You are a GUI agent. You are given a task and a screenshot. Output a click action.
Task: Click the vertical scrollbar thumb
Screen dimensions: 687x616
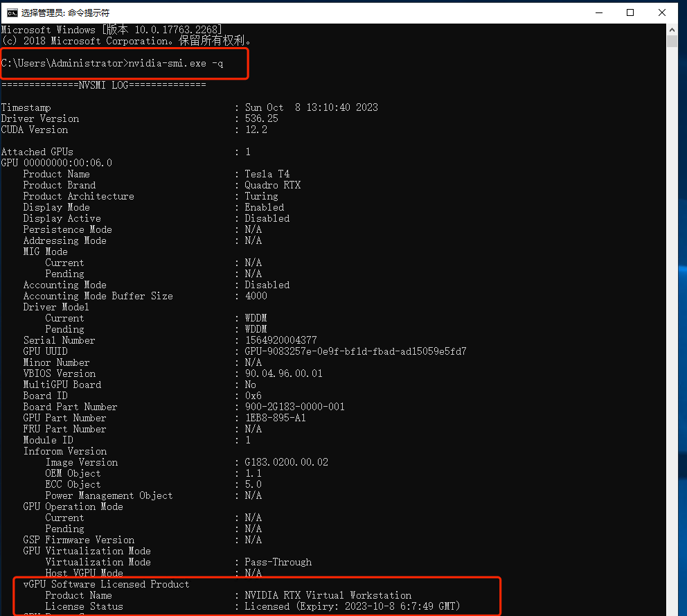click(x=672, y=42)
